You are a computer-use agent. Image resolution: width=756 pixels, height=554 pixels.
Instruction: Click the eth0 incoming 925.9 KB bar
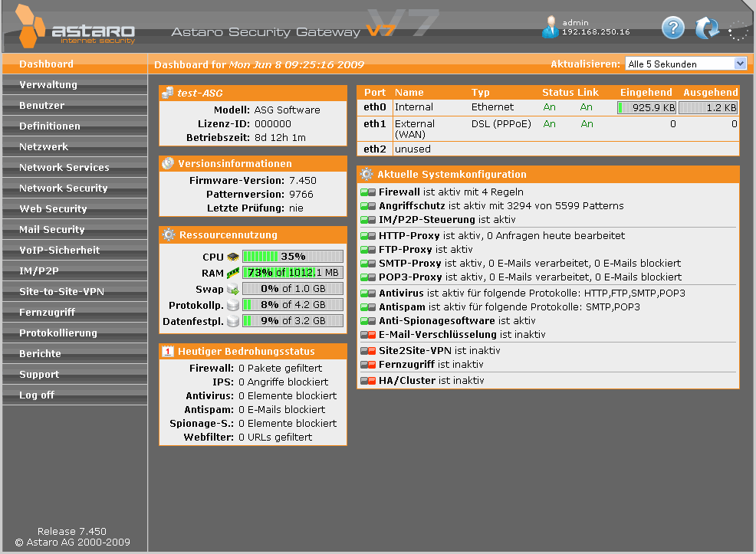[646, 107]
